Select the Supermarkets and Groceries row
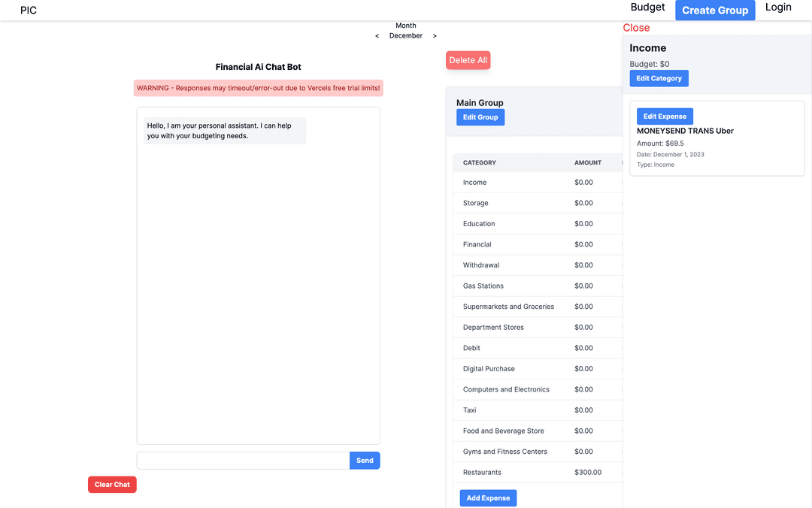This screenshot has width=812, height=508. tap(508, 307)
